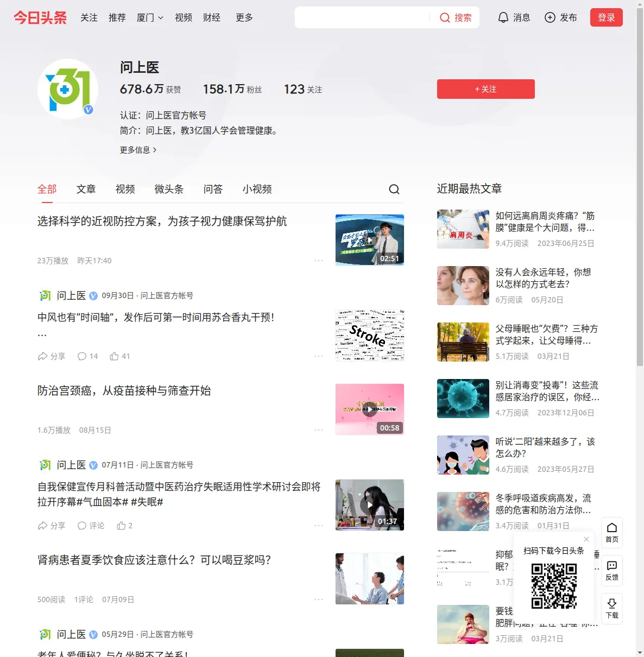Switch to the 微头条 tab
This screenshot has height=657, width=644.
pyautogui.click(x=169, y=189)
